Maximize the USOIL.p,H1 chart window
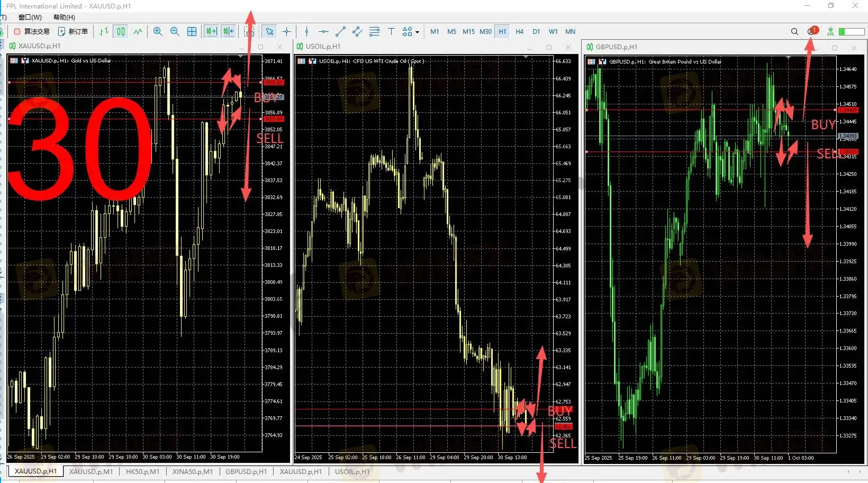The image size is (868, 483). [549, 47]
